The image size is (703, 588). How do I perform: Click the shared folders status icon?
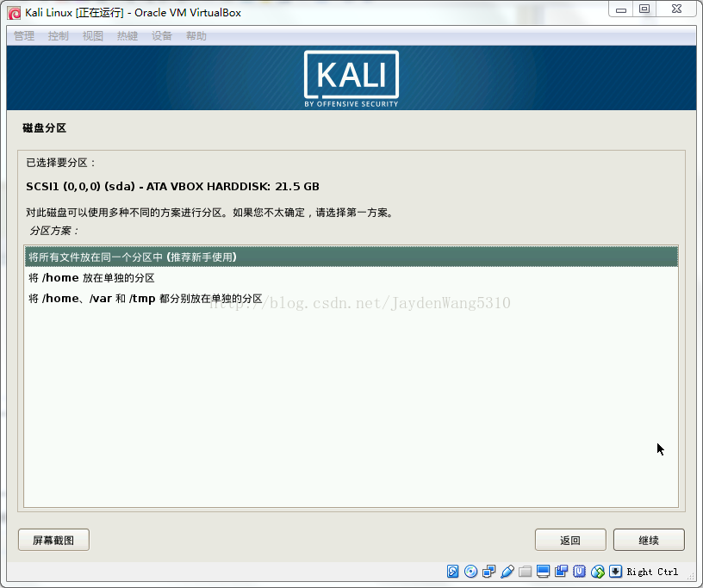pyautogui.click(x=525, y=572)
